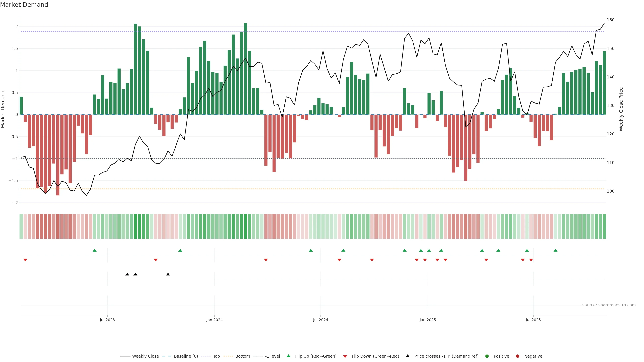Click the darkest green heatmap cell near Jan 2024
Viewport: 644px width, 362px height.
click(x=245, y=226)
